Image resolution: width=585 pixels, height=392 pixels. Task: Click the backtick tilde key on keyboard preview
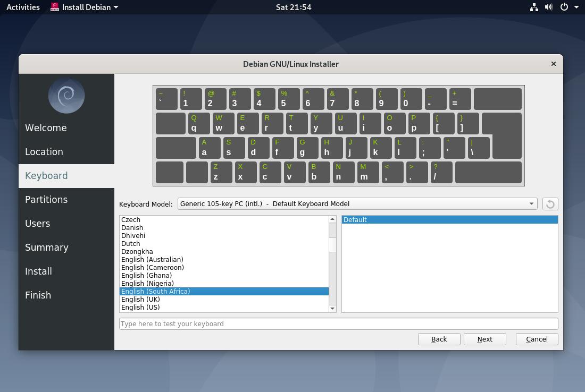[x=166, y=99]
